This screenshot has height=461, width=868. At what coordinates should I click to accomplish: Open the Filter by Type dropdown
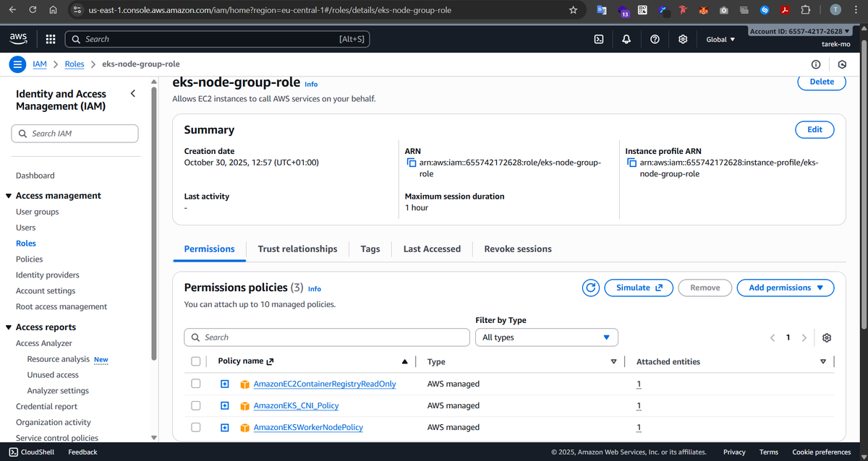click(546, 337)
